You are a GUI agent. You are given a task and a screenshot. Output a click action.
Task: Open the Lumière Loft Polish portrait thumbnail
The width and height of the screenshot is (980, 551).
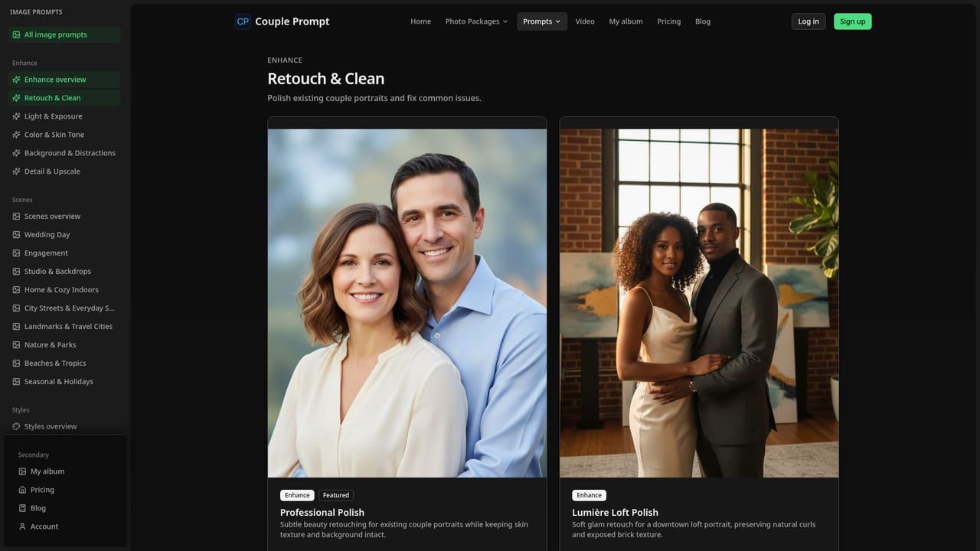699,303
